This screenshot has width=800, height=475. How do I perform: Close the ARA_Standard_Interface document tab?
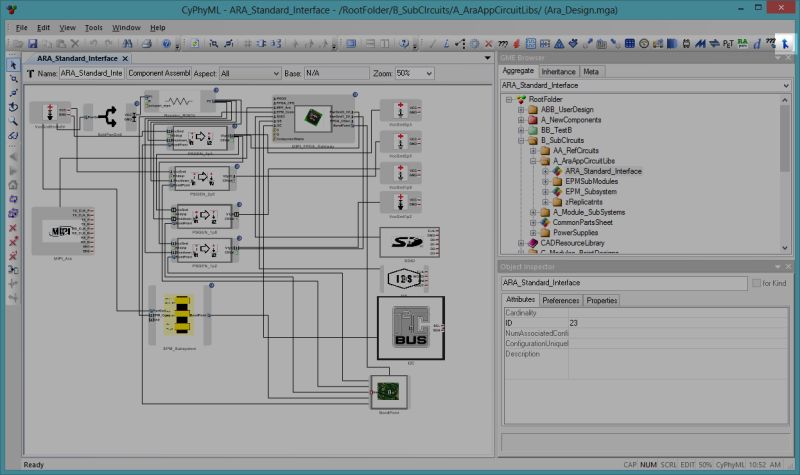coord(125,59)
